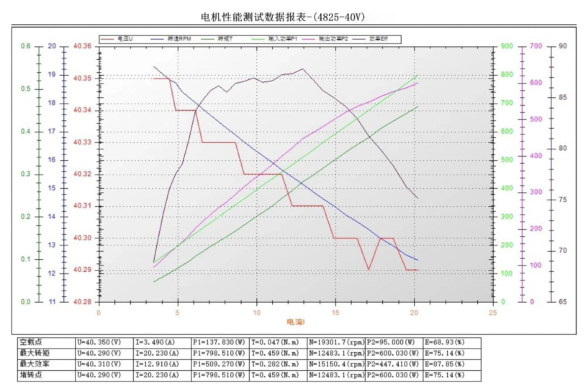588x390 pixels.
Task: Select the 空载点 row header
Action: point(31,342)
